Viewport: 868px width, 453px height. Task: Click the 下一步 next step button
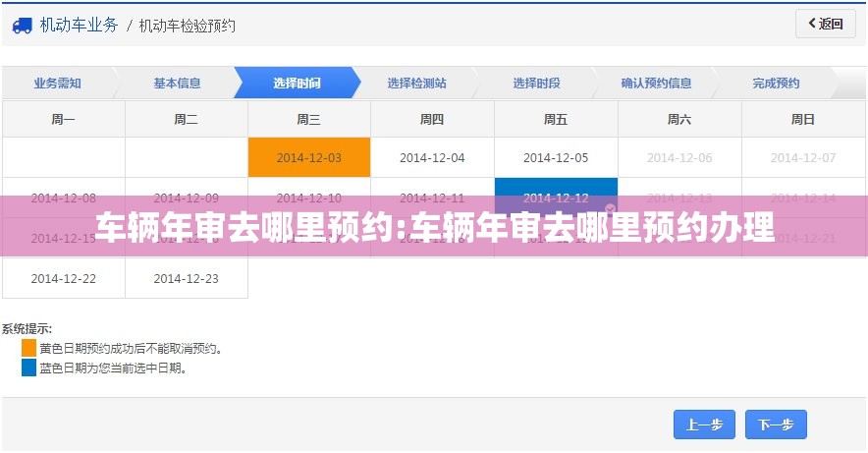tap(776, 425)
